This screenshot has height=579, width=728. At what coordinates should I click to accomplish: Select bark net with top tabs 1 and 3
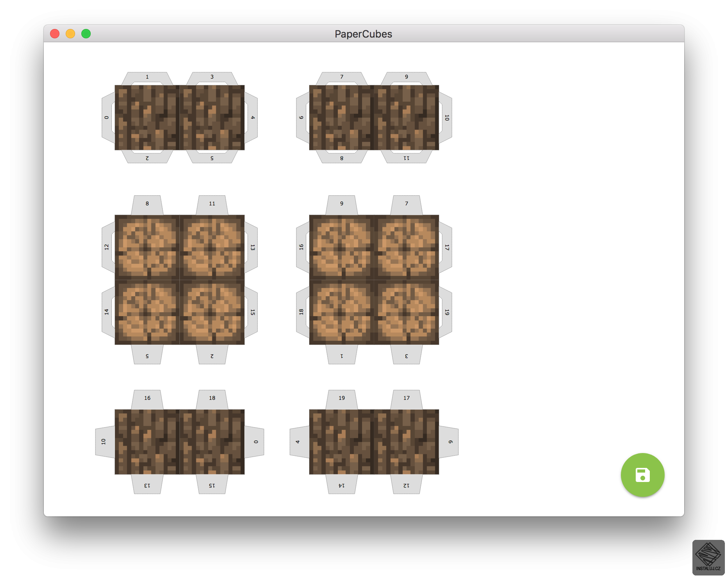point(179,117)
